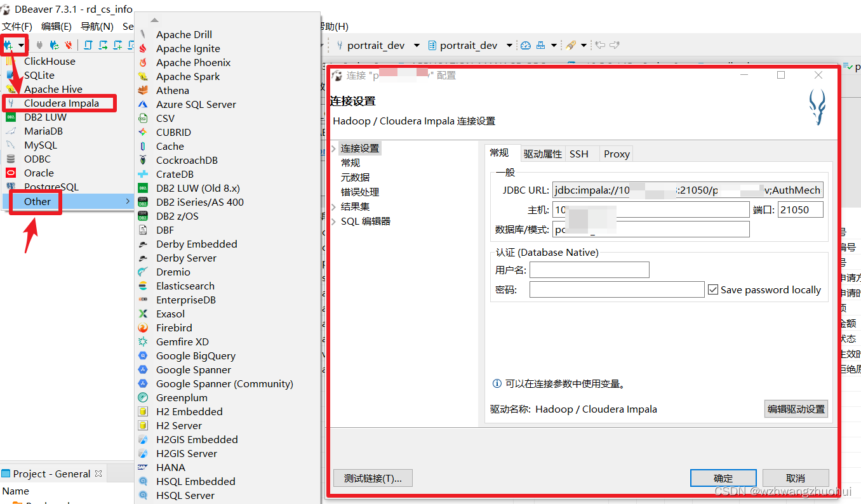Viewport: 861px width, 504px height.
Task: Switch to the 驱动属性 tab
Action: tap(543, 154)
